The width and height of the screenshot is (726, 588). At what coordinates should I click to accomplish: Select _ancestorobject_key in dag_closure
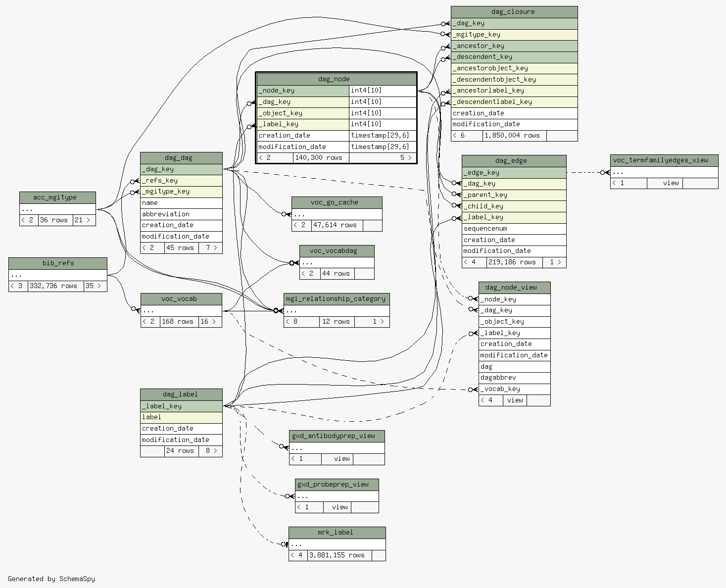pyautogui.click(x=514, y=68)
